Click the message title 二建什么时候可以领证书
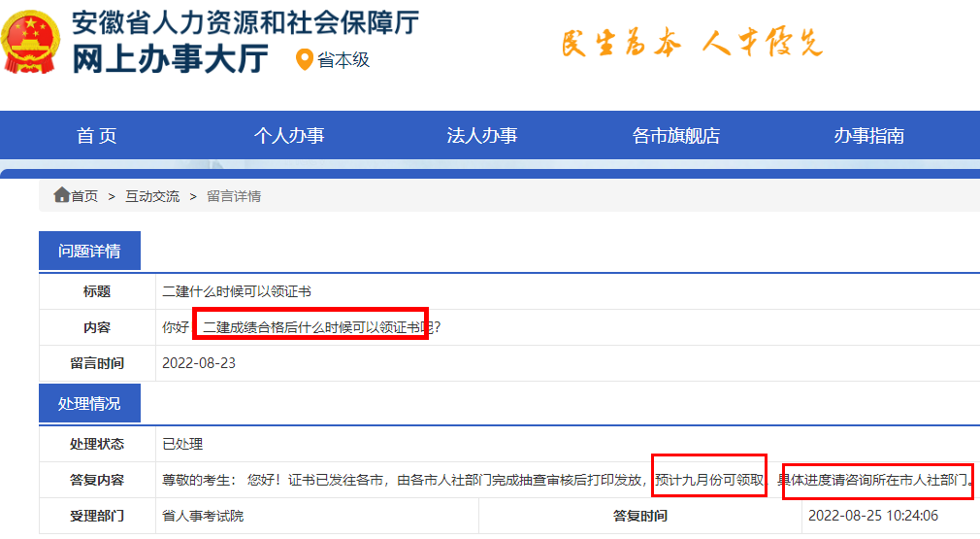The height and width of the screenshot is (539, 980). point(237,291)
